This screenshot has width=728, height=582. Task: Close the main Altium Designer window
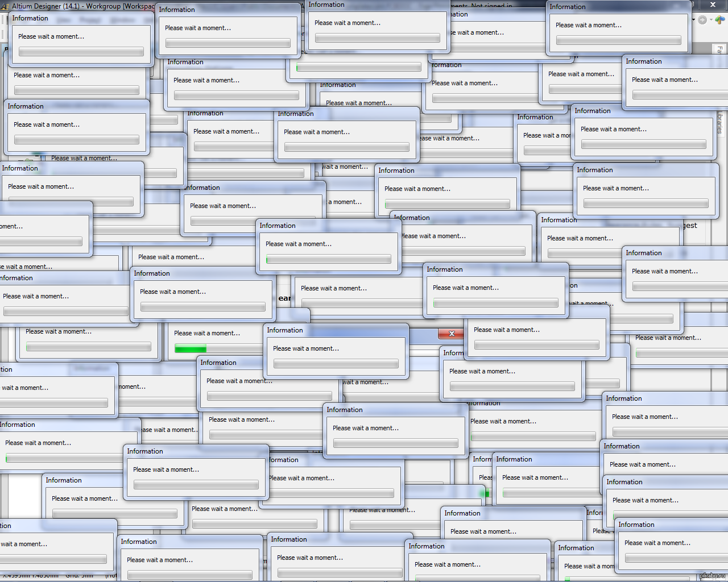(x=713, y=5)
